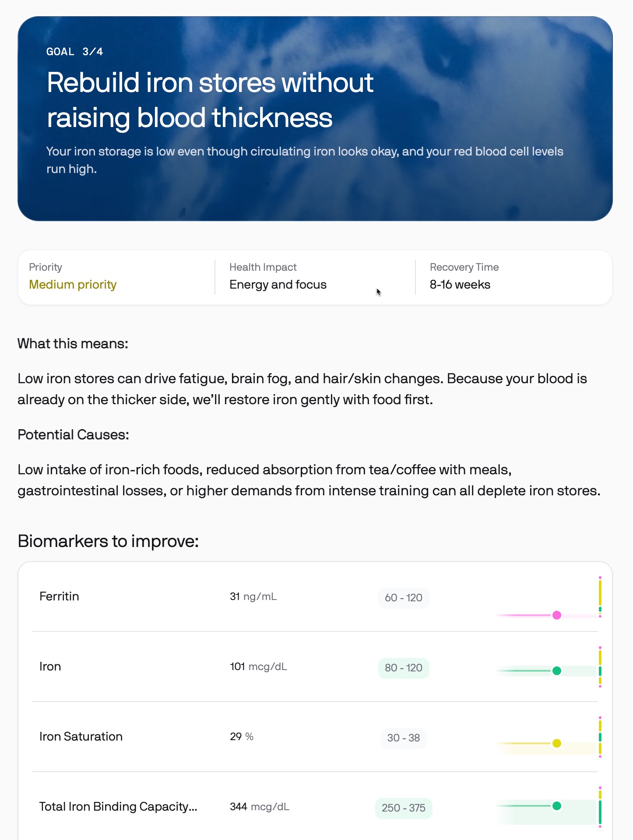633x840 pixels.
Task: Click the 8-16 weeks recovery time
Action: [460, 285]
